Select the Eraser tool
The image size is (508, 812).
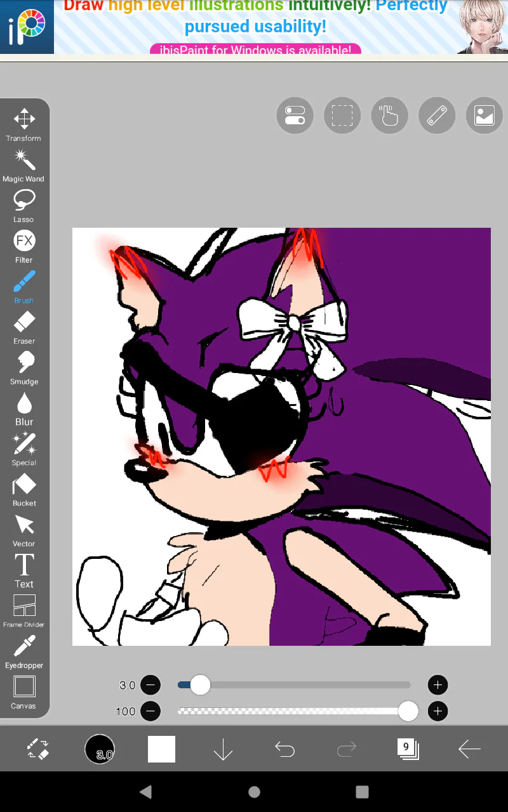pos(24,327)
